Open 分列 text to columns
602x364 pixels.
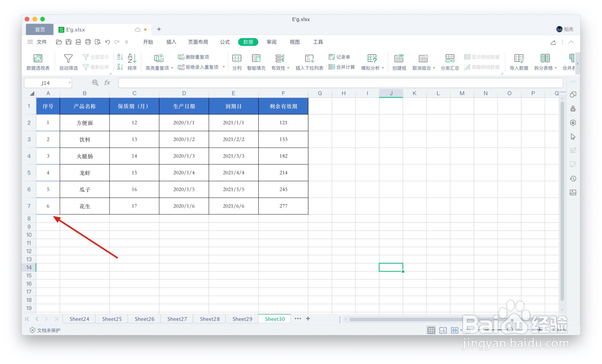point(237,62)
